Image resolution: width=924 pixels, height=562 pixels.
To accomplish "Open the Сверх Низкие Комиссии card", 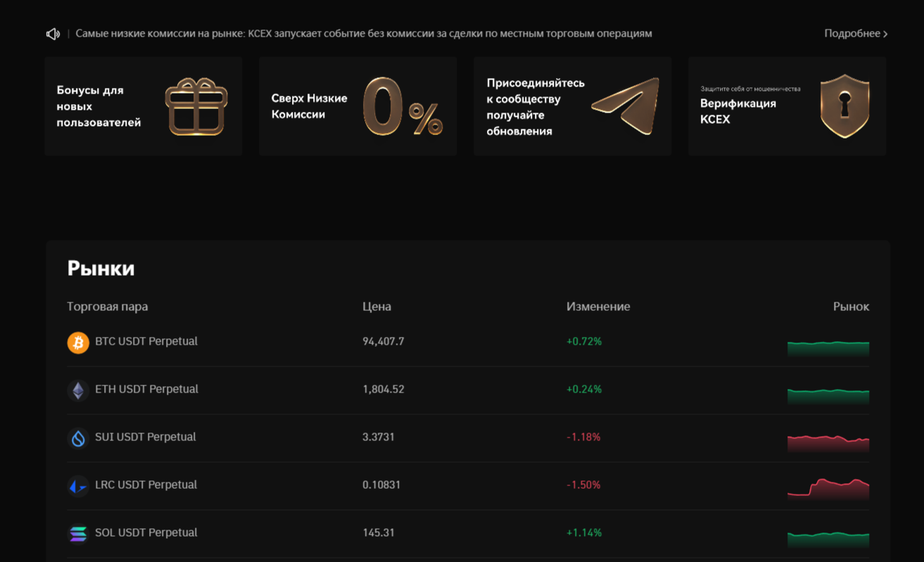I will point(358,106).
